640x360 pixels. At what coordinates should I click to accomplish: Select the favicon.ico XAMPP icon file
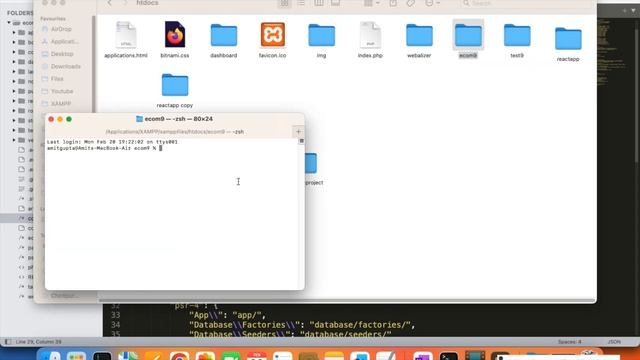point(273,35)
